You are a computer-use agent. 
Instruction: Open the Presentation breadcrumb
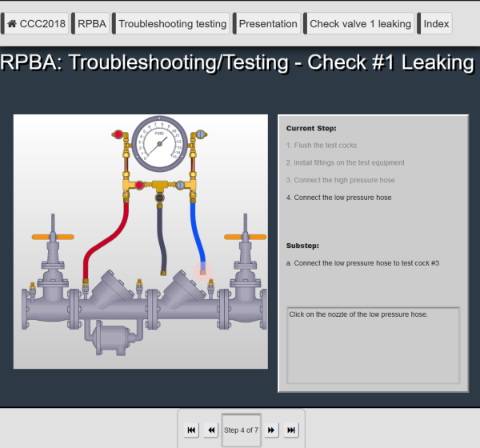click(268, 24)
